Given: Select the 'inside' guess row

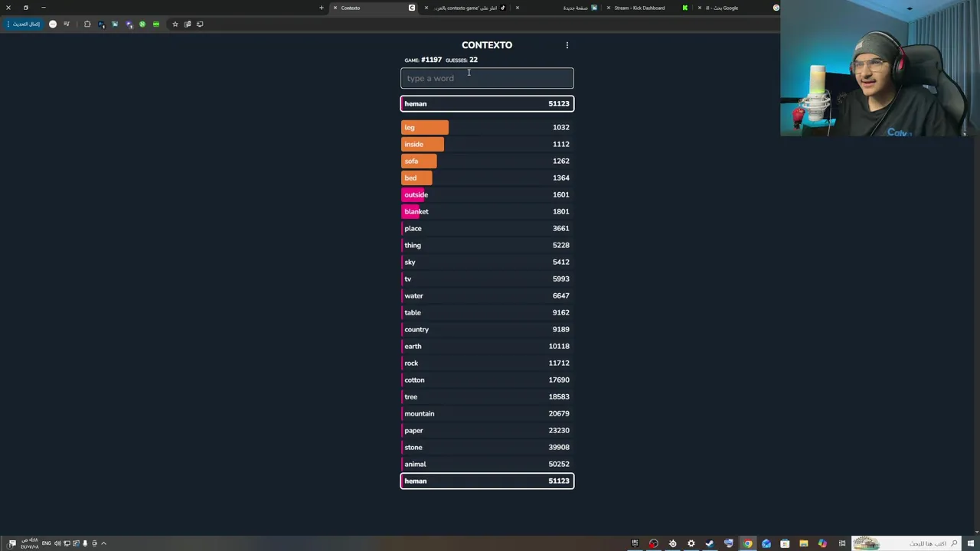Looking at the screenshot, I should point(487,144).
